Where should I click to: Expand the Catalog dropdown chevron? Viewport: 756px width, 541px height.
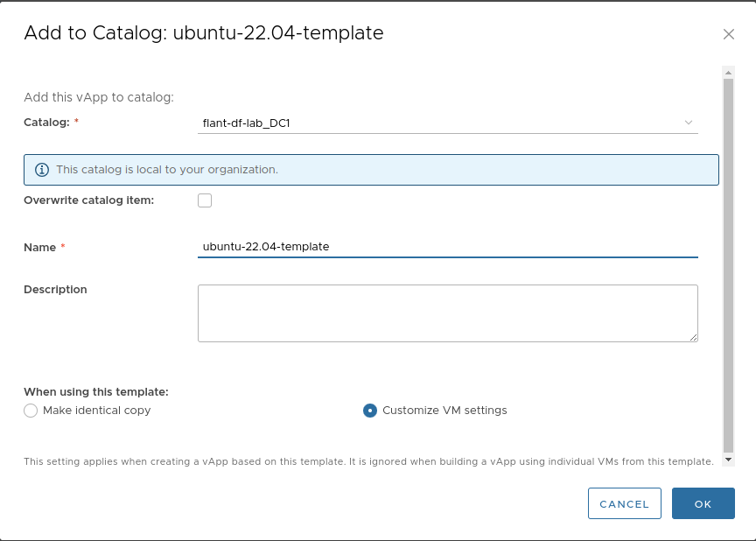689,123
